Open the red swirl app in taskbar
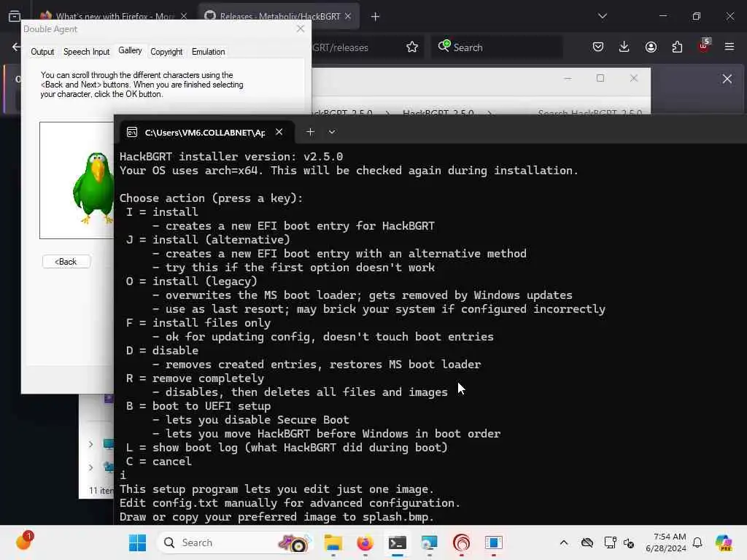Viewport: 747px width, 560px height. (461, 542)
